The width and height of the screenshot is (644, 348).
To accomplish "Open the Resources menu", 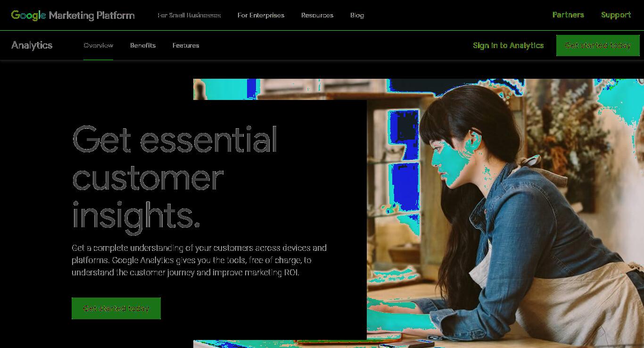I will point(317,15).
